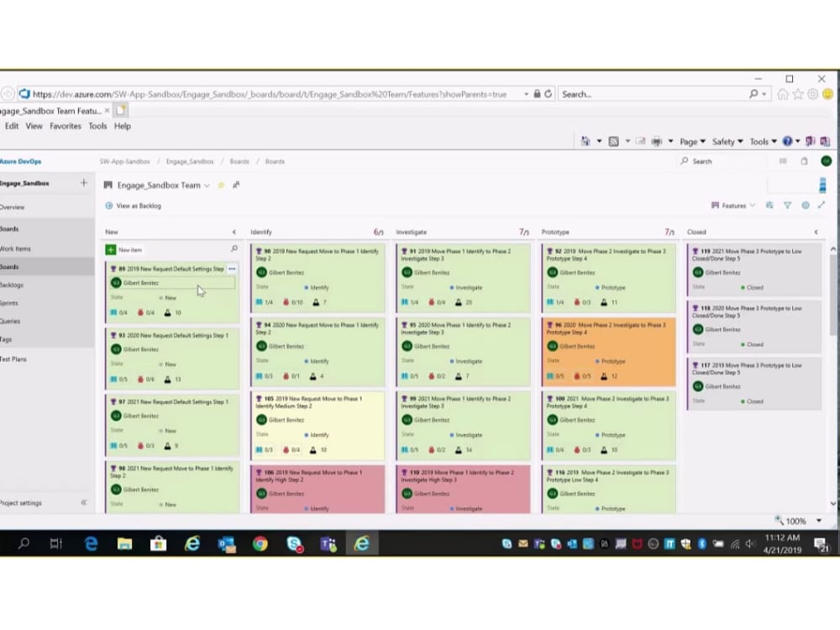
Task: Open board filter funnel icon
Action: coord(788,205)
